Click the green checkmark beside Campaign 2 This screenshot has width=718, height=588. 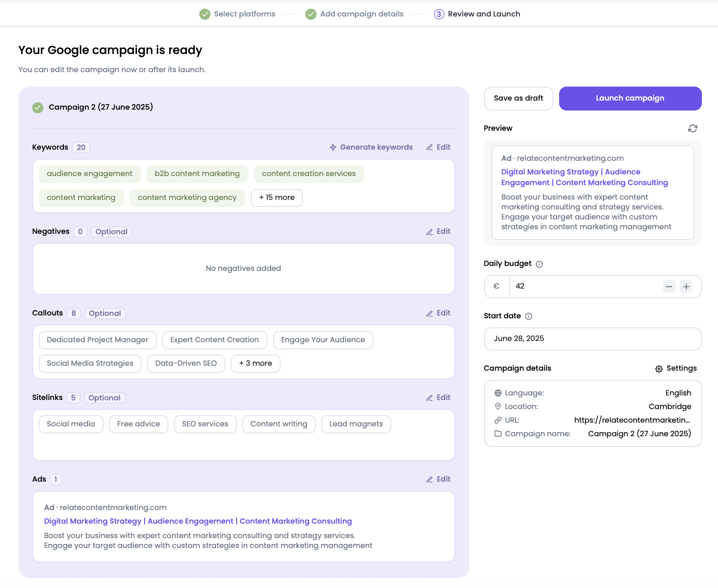tap(38, 107)
